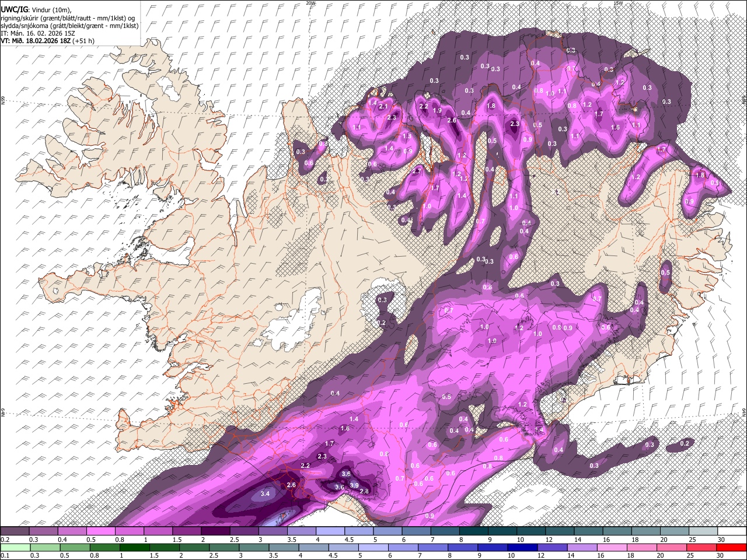The image size is (747, 560).
Task: Click the 2.1 precipitation value on map
Action: pyautogui.click(x=383, y=107)
